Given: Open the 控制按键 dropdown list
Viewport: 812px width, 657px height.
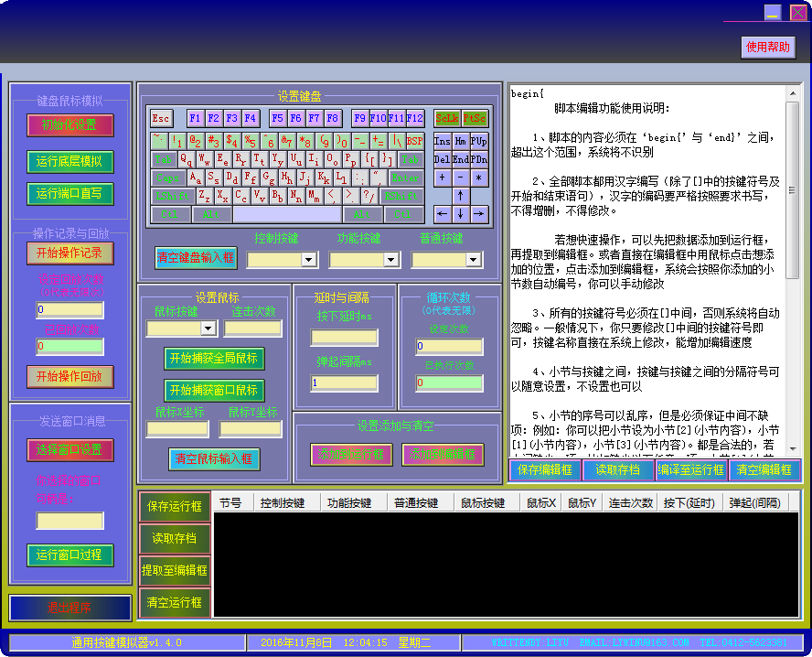Looking at the screenshot, I should tap(308, 260).
